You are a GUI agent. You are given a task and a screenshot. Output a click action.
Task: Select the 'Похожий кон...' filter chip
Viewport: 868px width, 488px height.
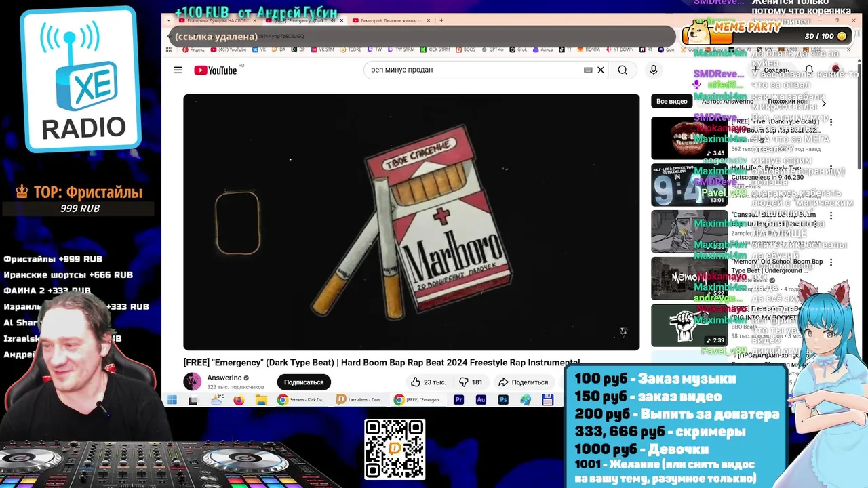pyautogui.click(x=787, y=101)
